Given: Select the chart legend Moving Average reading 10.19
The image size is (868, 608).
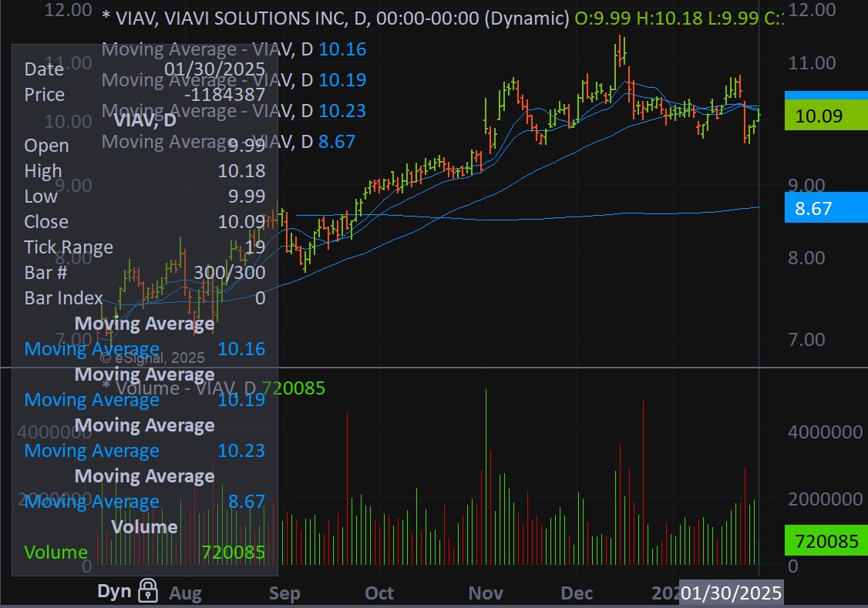Looking at the screenshot, I should (234, 80).
